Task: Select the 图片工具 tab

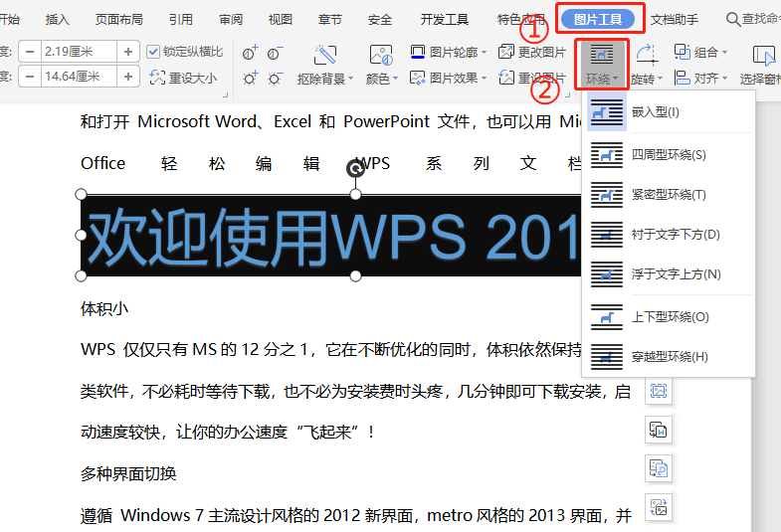Action: click(x=598, y=19)
